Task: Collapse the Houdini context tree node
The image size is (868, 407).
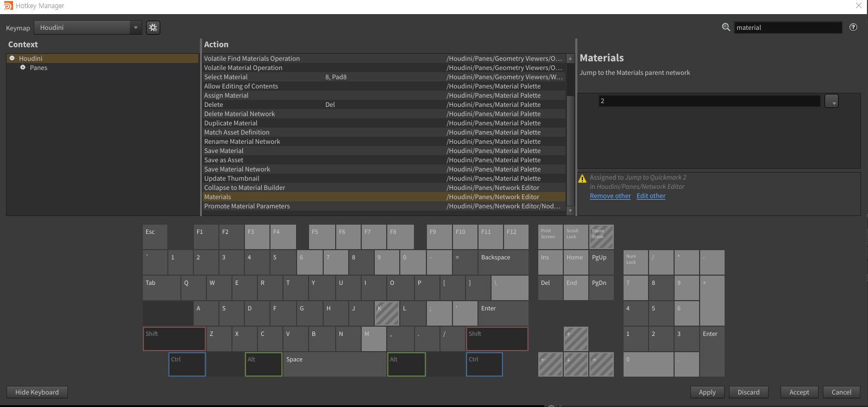Action: [x=12, y=58]
